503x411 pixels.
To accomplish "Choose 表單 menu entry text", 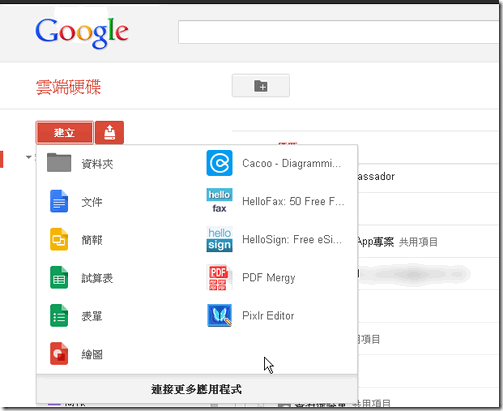I will pyautogui.click(x=92, y=316).
